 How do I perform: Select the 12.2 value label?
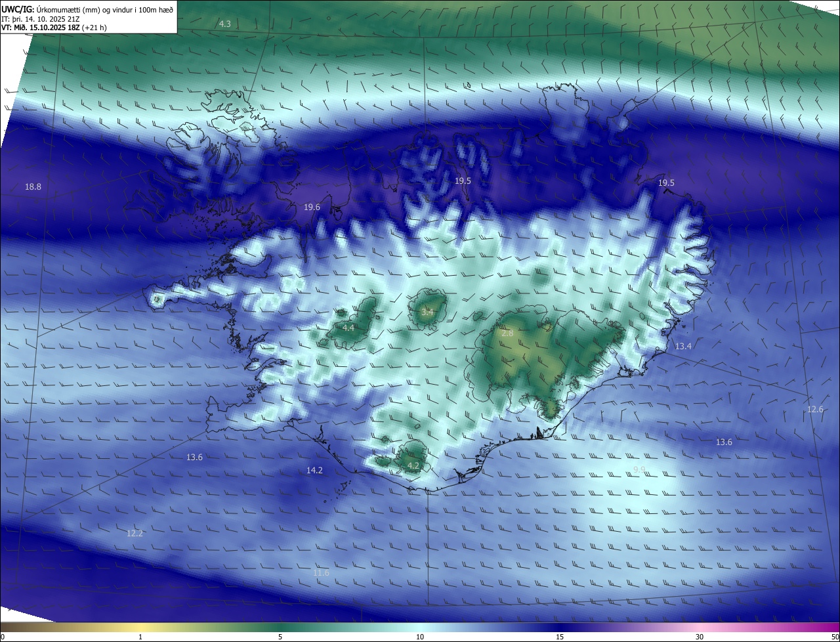[x=135, y=534]
